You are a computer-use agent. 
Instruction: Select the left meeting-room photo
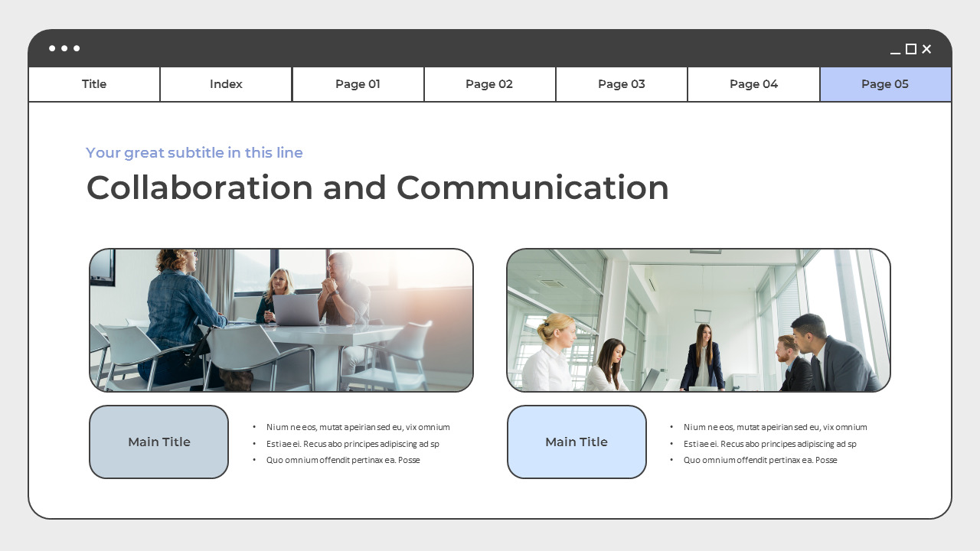tap(281, 320)
